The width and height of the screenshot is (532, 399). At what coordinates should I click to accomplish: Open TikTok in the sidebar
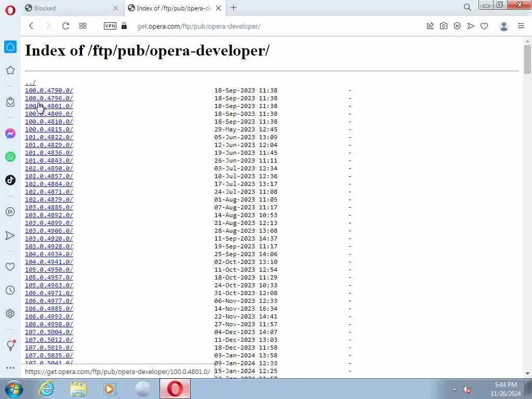pos(10,180)
